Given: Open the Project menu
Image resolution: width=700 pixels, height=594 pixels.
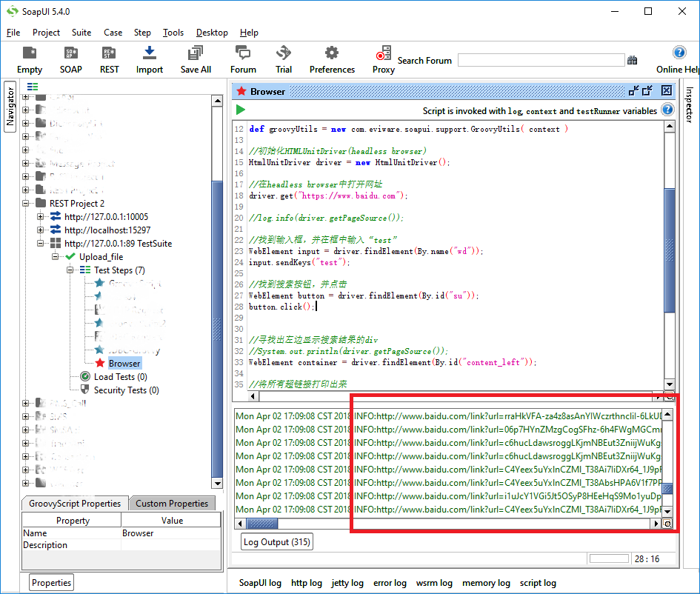Looking at the screenshot, I should (x=46, y=33).
